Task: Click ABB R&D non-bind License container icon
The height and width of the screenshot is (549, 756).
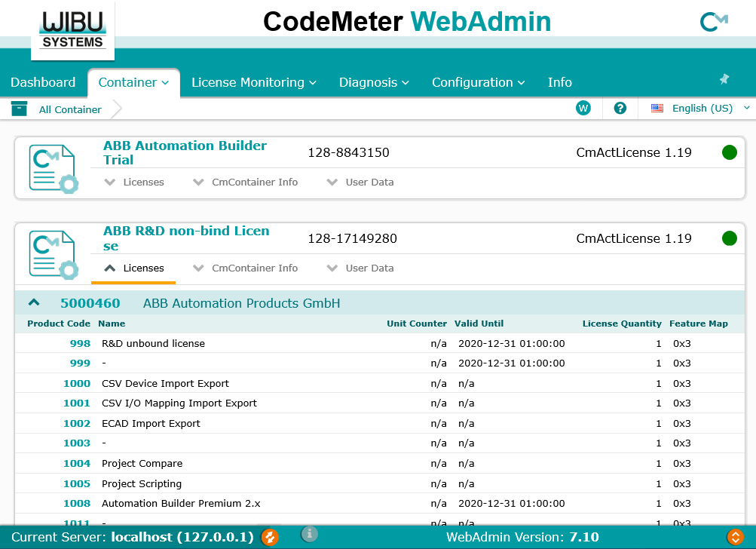Action: coord(53,254)
